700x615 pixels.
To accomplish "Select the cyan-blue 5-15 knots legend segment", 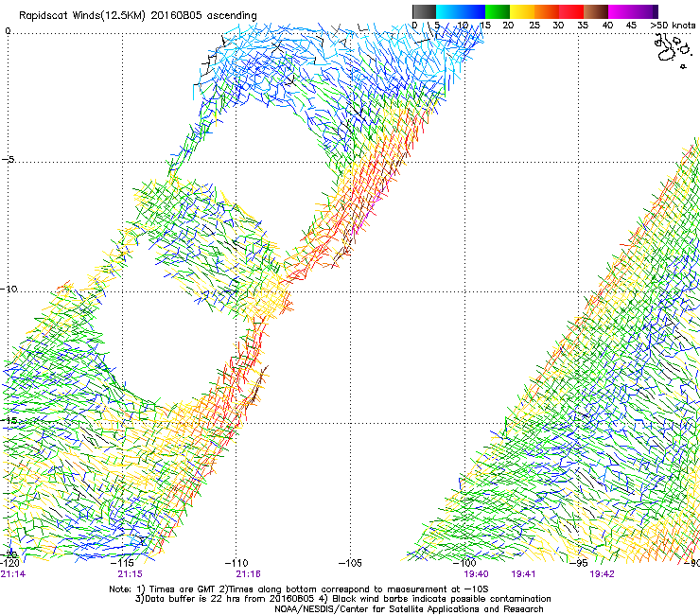I will [461, 11].
